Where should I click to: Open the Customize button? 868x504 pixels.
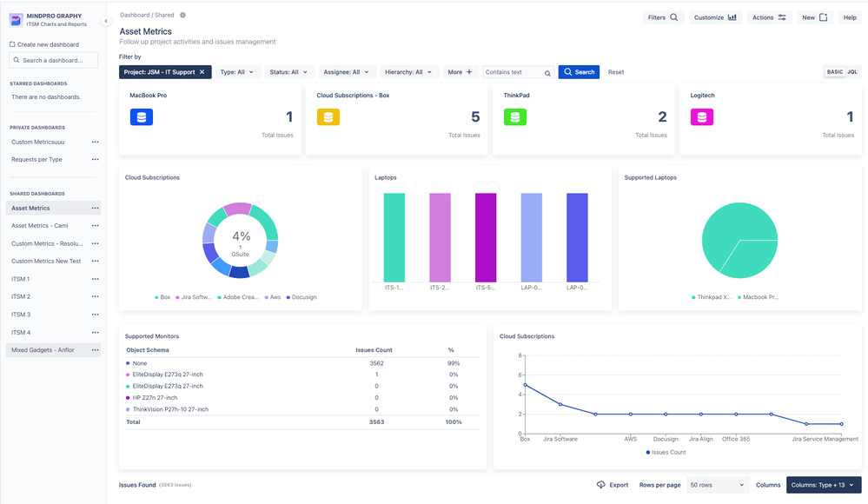(715, 17)
